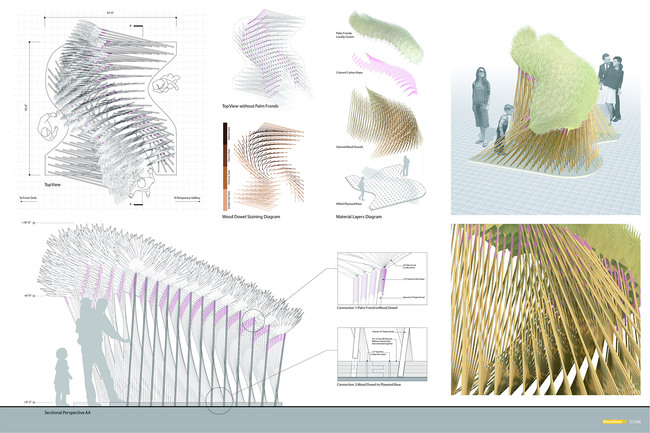The width and height of the screenshot is (650, 433).
Task: Open the close-up dowel interior rendering
Action: (x=546, y=310)
